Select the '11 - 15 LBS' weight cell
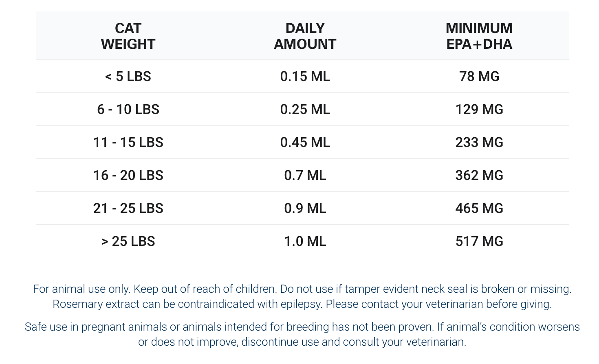The image size is (599, 364). pyautogui.click(x=128, y=143)
